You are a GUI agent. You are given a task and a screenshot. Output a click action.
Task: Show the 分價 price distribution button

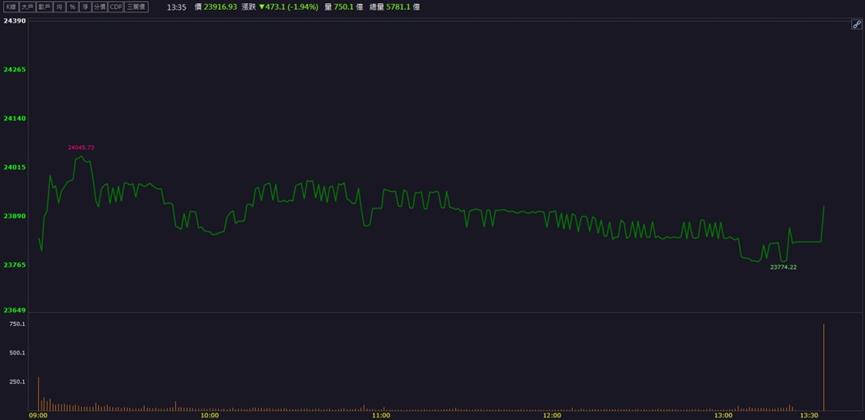100,7
